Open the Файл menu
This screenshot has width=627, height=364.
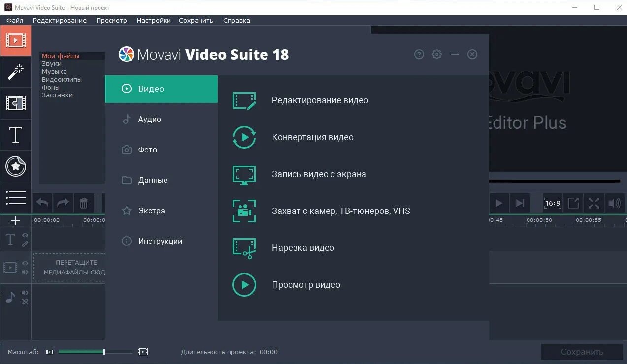click(15, 21)
